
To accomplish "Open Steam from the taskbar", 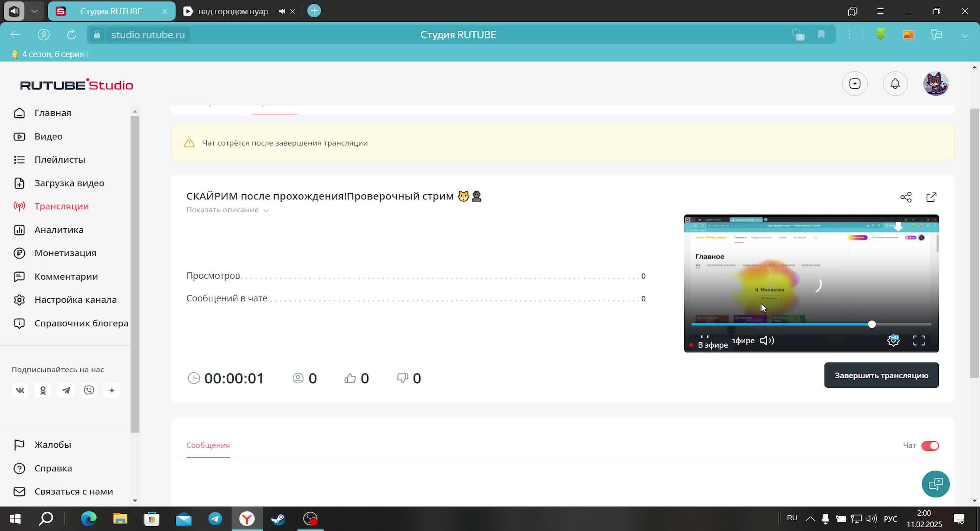I will tap(278, 519).
